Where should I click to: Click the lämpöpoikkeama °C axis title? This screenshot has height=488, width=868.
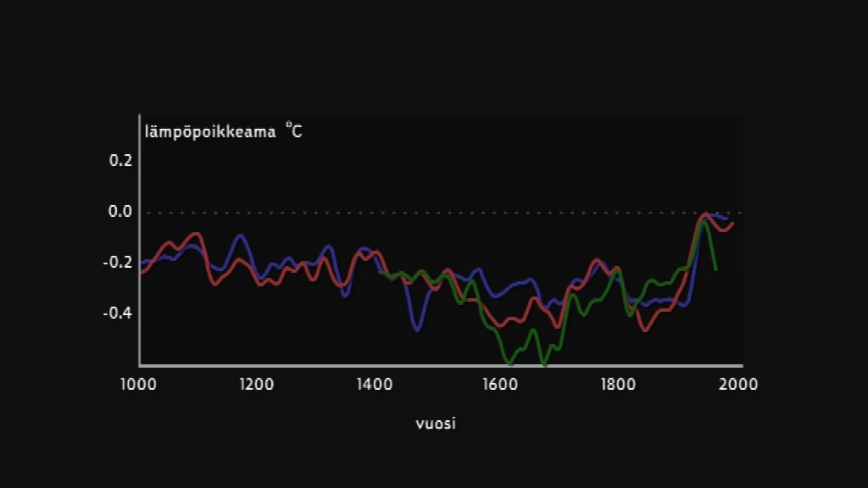click(x=223, y=132)
